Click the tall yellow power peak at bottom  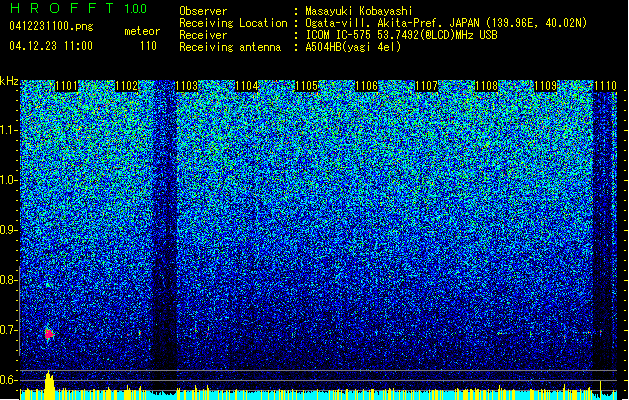(x=49, y=386)
